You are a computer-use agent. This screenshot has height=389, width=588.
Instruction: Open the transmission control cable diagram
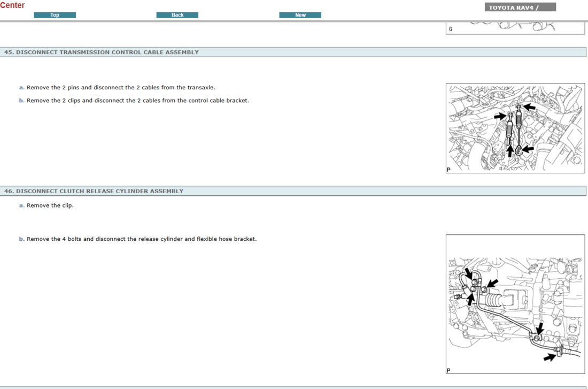515,128
